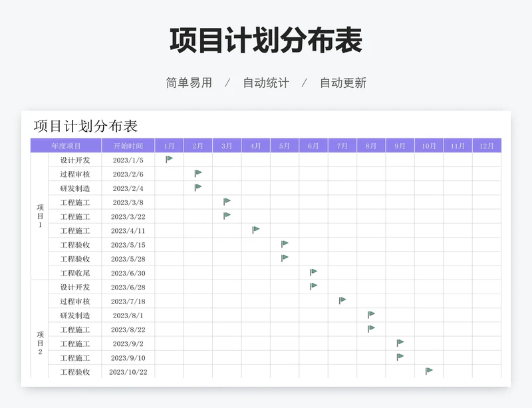This screenshot has height=408, width=532.
Task: Select 工程验收 cell in the 2023/5/15 row
Action: [x=75, y=244]
